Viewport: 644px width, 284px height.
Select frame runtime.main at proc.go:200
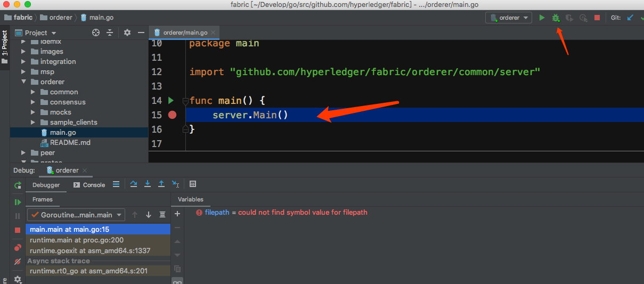pos(98,240)
